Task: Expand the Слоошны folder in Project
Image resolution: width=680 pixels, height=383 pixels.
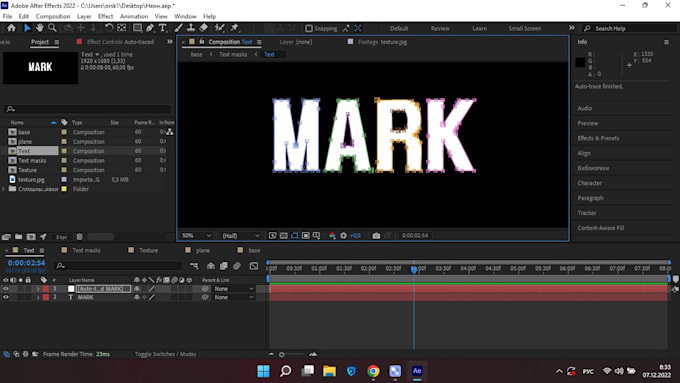Action: tap(4, 189)
